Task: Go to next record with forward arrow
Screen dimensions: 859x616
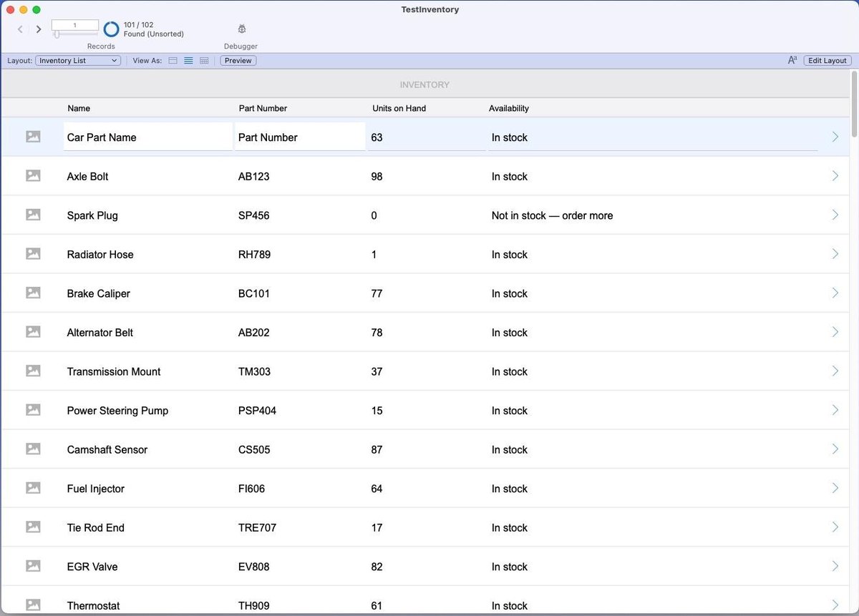Action: click(38, 29)
